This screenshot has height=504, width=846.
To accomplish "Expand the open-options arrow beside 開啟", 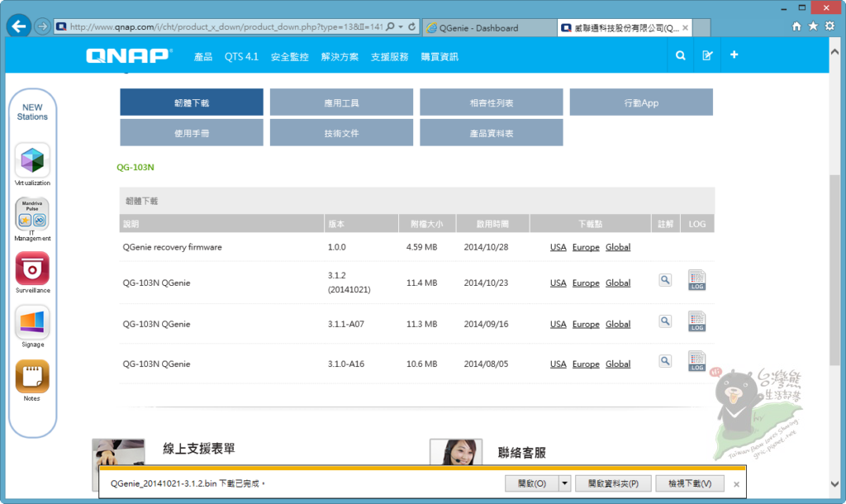I will point(564,483).
